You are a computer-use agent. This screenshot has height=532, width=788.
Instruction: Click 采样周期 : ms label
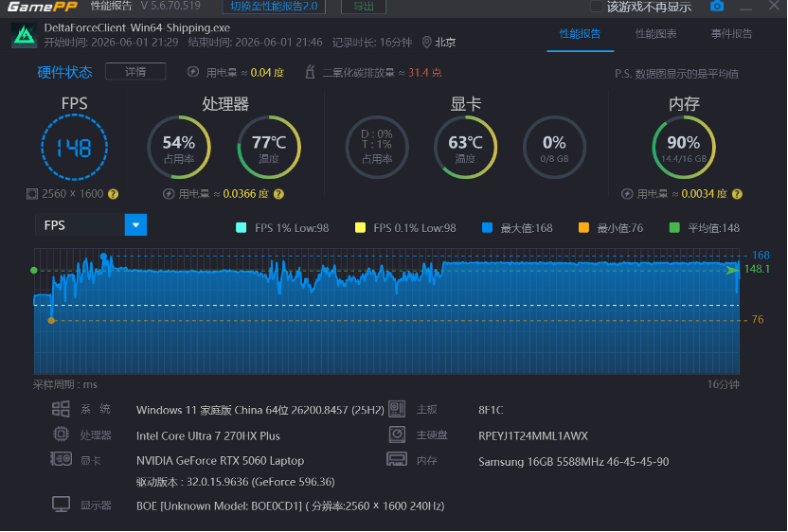(65, 385)
